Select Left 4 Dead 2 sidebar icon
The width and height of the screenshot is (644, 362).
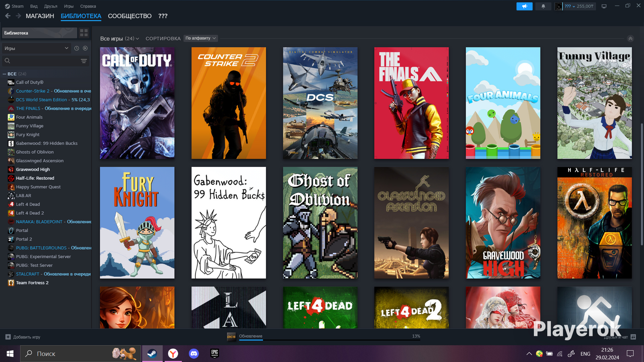[x=11, y=213]
